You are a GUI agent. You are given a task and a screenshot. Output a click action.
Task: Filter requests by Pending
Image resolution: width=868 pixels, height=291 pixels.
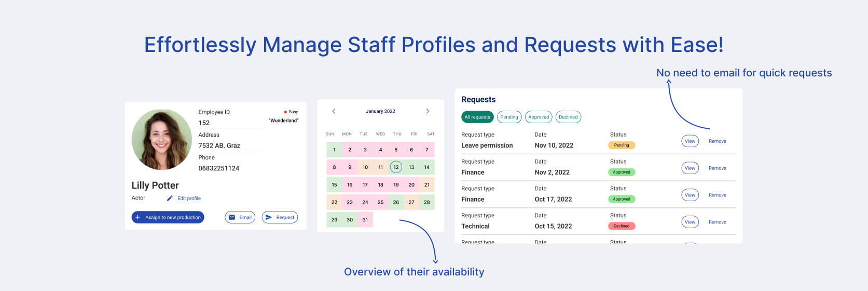[x=509, y=117]
